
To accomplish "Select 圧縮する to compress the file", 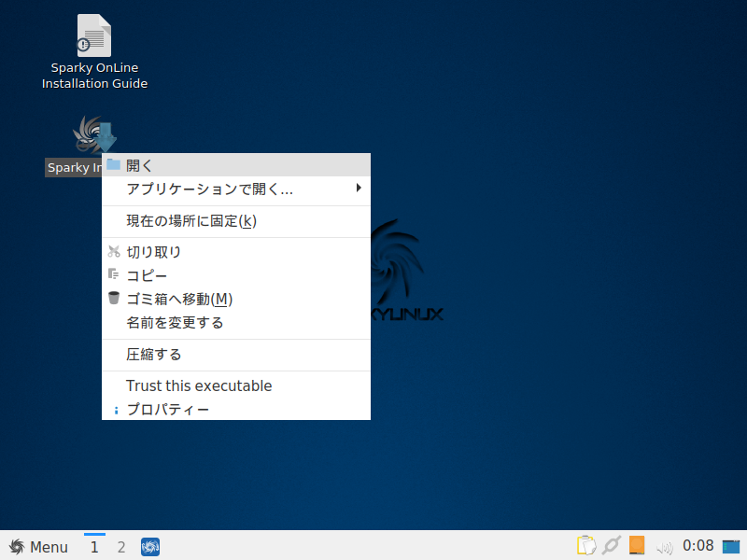I will [x=236, y=354].
